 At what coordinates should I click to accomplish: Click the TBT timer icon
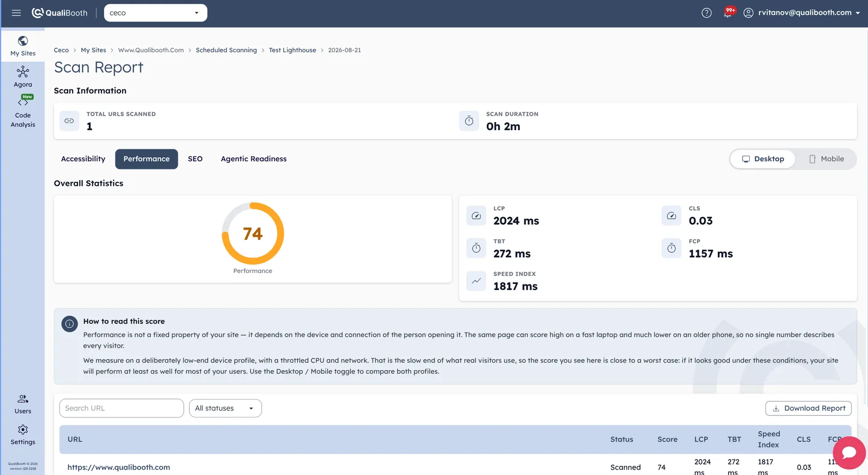[476, 248]
